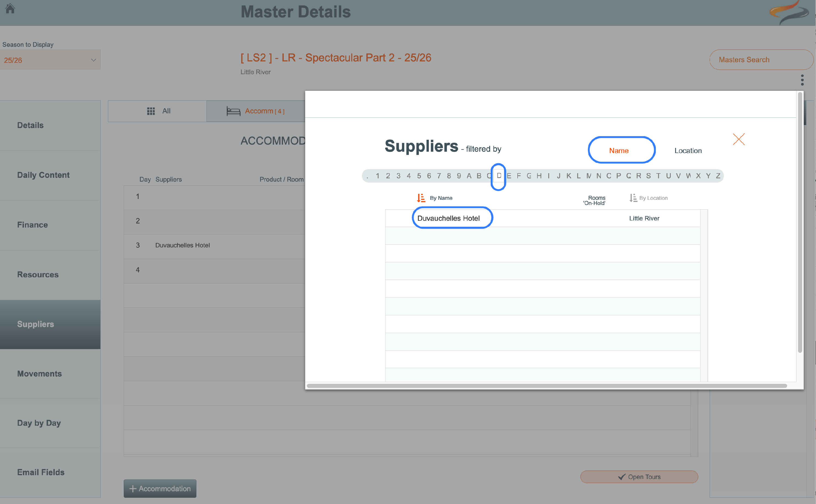Select Duvauchelles Hotel in supplier list
This screenshot has width=816, height=504.
tap(448, 218)
